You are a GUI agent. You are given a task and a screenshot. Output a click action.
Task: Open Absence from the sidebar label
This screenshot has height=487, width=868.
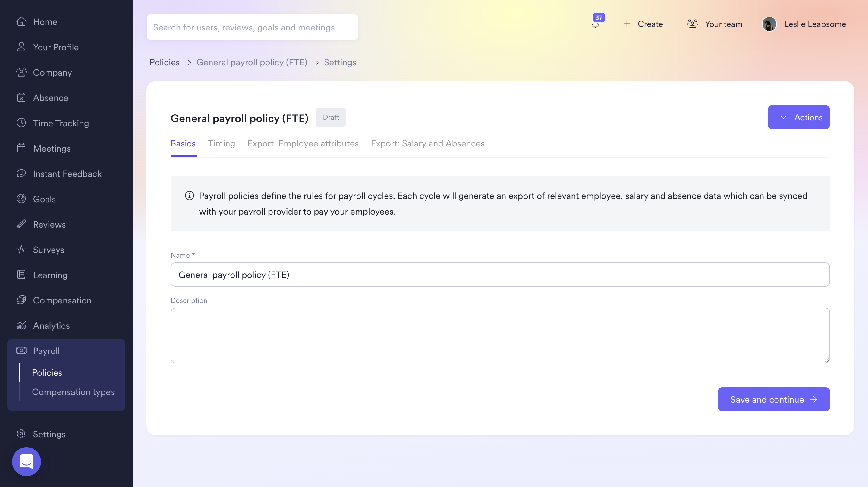click(x=51, y=98)
